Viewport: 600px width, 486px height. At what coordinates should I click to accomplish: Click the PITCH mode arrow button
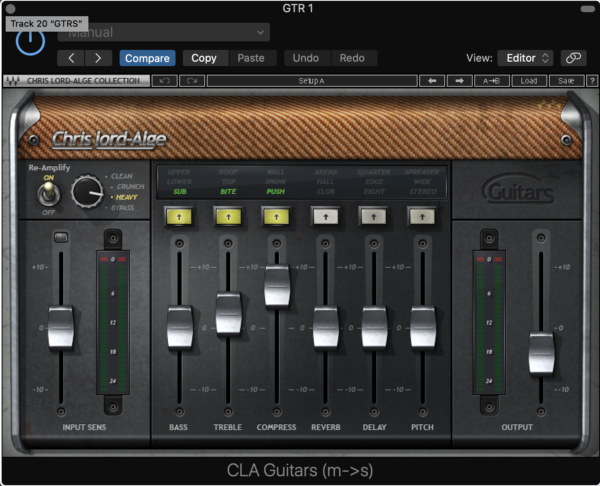[422, 217]
